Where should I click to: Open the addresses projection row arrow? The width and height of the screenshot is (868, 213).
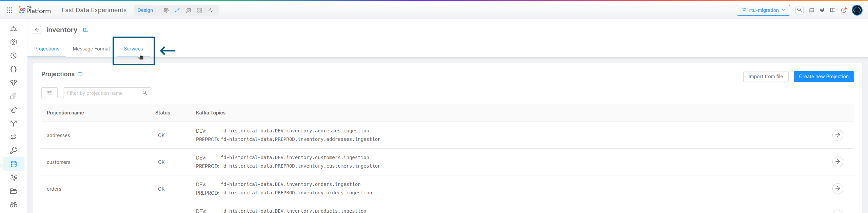click(837, 135)
